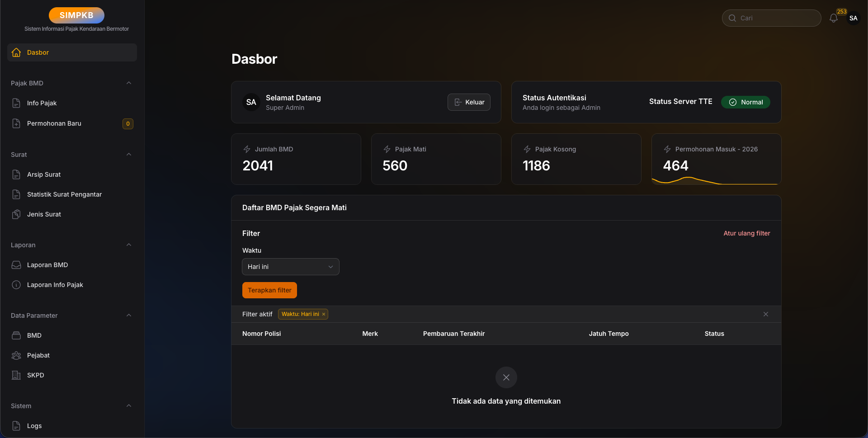Click the Permohonan Baru file-plus icon
Screen dimensions: 868x438
pyautogui.click(x=16, y=123)
